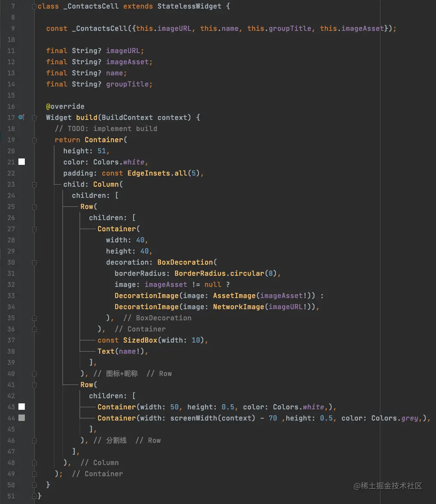Click the white color swatch on line 21

(21, 162)
